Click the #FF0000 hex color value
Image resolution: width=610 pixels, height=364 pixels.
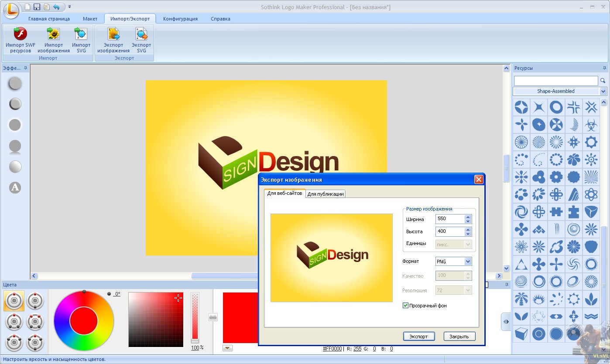(332, 349)
